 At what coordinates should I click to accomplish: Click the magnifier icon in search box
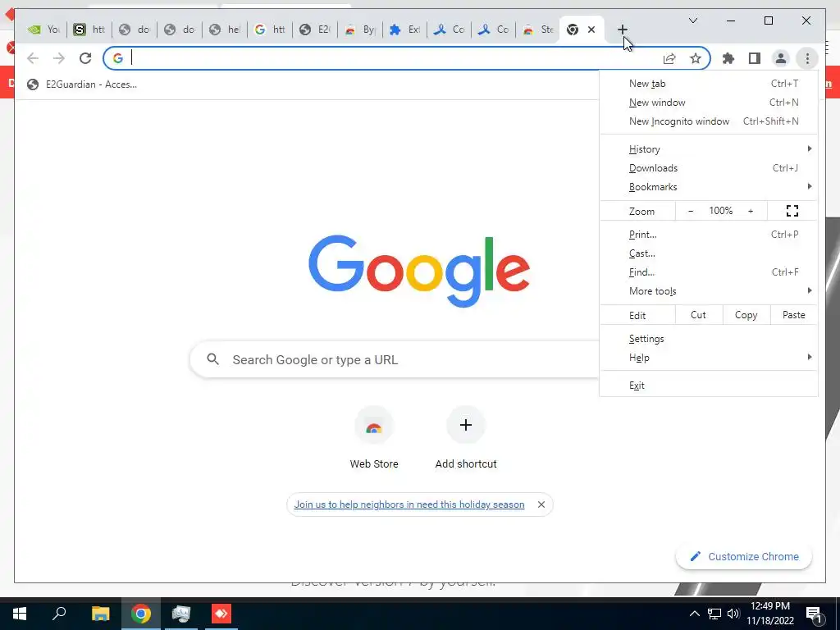pyautogui.click(x=212, y=359)
